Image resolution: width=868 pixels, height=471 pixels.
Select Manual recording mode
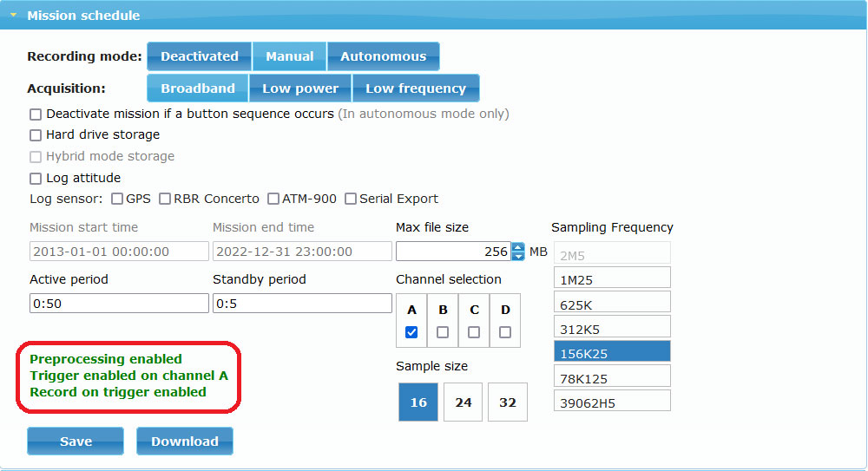coord(289,56)
